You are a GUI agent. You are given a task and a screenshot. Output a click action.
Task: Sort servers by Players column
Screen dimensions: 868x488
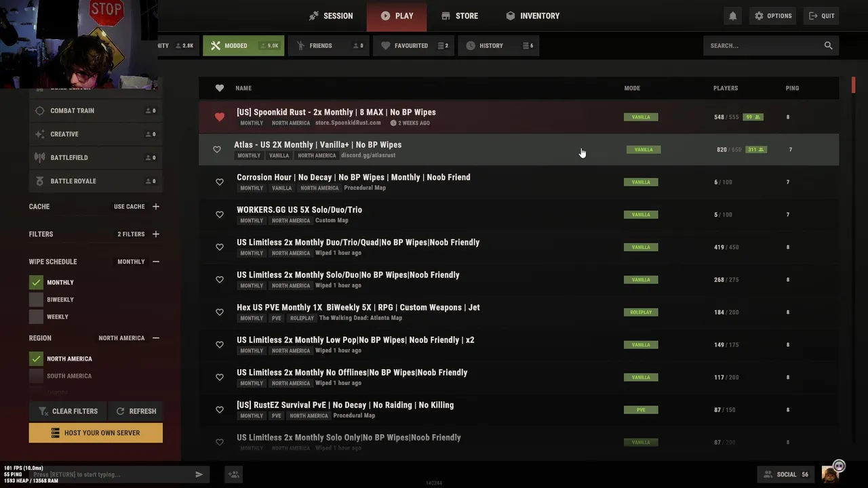[x=726, y=88]
